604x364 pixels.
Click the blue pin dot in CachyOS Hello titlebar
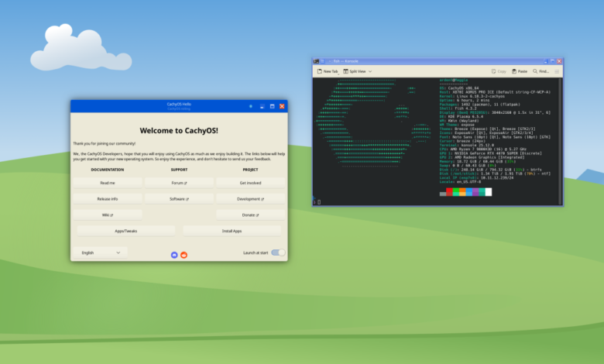coord(251,106)
